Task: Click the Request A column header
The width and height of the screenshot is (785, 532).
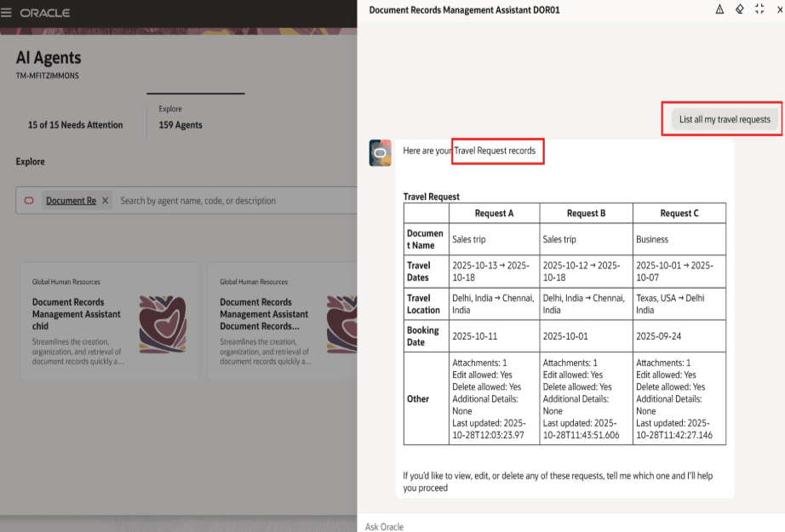Action: coord(493,214)
